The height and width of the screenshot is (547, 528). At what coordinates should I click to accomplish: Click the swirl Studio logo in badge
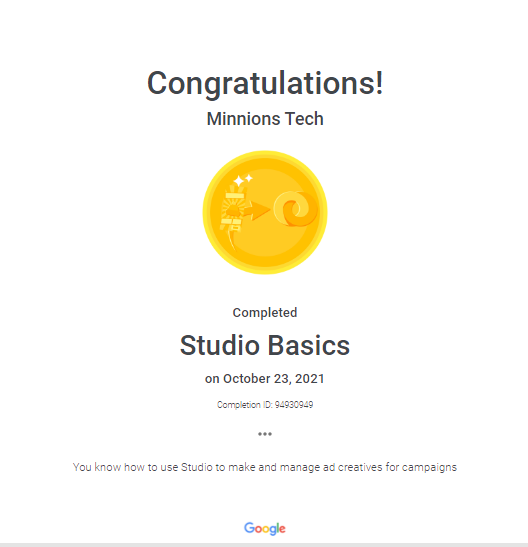[x=296, y=209]
